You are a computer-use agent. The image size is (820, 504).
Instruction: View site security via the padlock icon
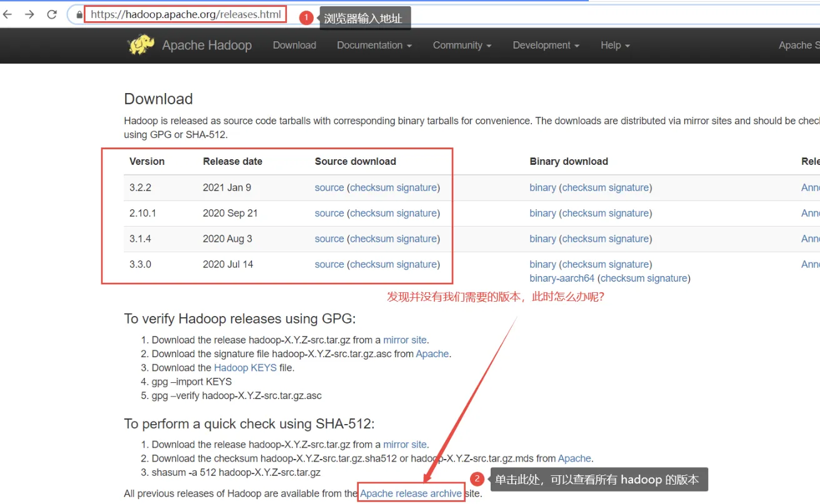pyautogui.click(x=79, y=14)
